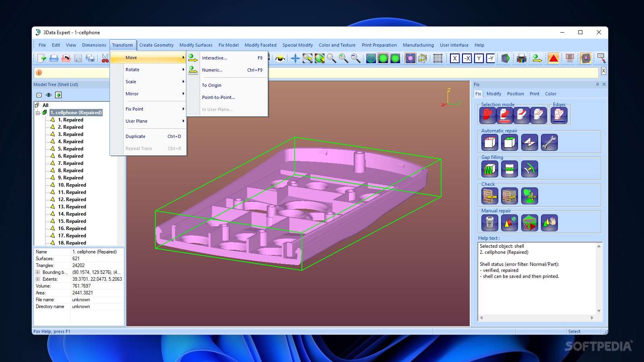Click the green figure Check icon
Image resolution: width=644 pixels, height=362 pixels.
529,196
